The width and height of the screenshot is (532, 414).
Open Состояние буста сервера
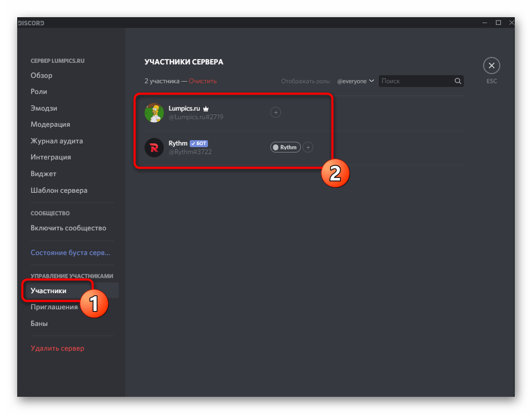coord(70,252)
